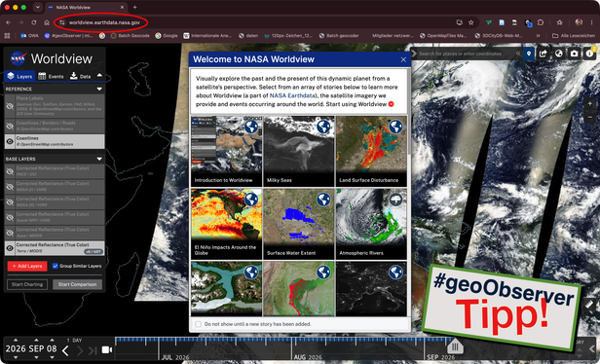The height and width of the screenshot is (364, 600).
Task: Hide the Terra / MODIS layer
Action: tap(10, 248)
